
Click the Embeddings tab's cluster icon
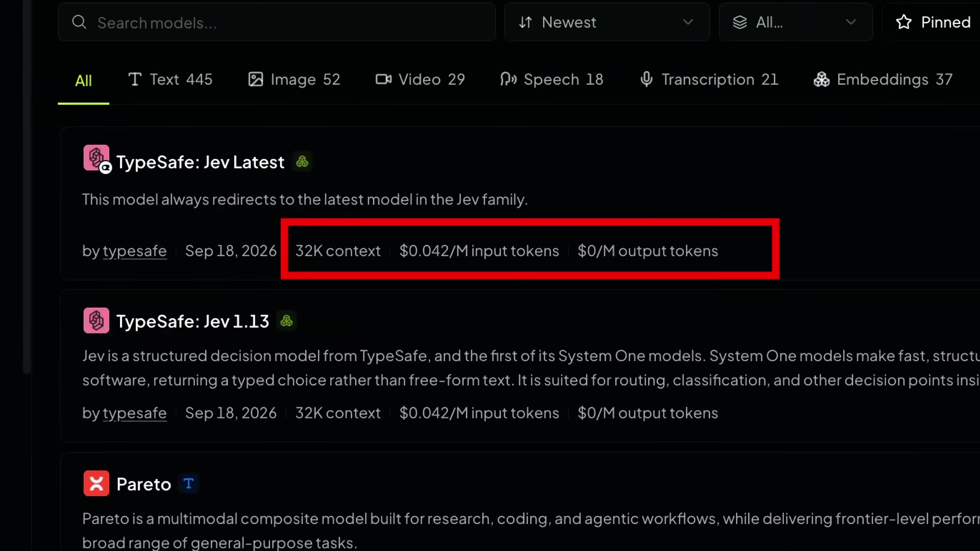coord(821,79)
